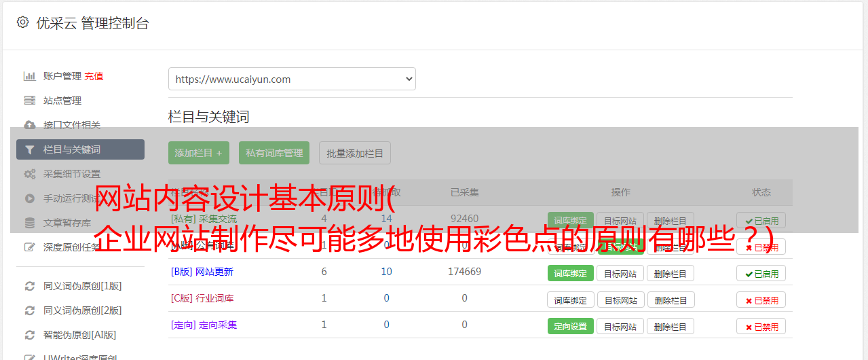Click the 92460 collected count
The image size is (868, 360).
[465, 219]
